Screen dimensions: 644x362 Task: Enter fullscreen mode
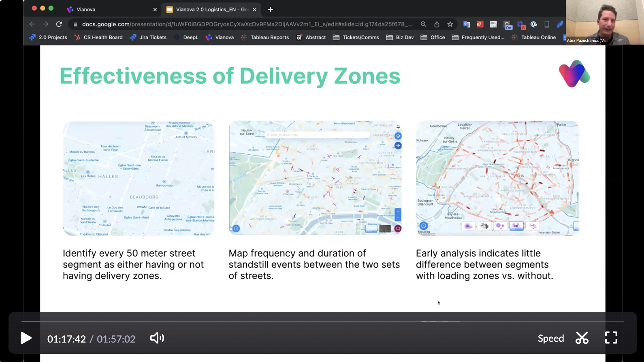click(x=611, y=338)
